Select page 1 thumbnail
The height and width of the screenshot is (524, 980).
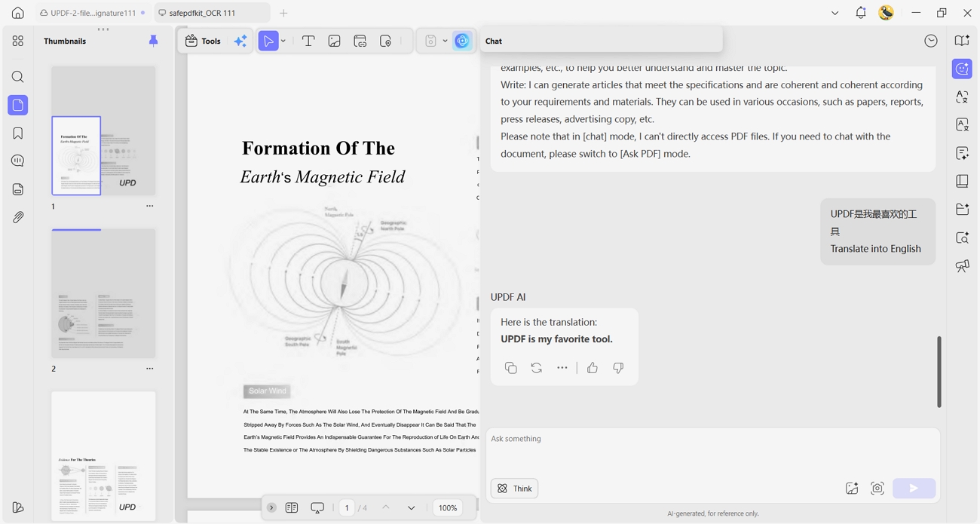(103, 131)
